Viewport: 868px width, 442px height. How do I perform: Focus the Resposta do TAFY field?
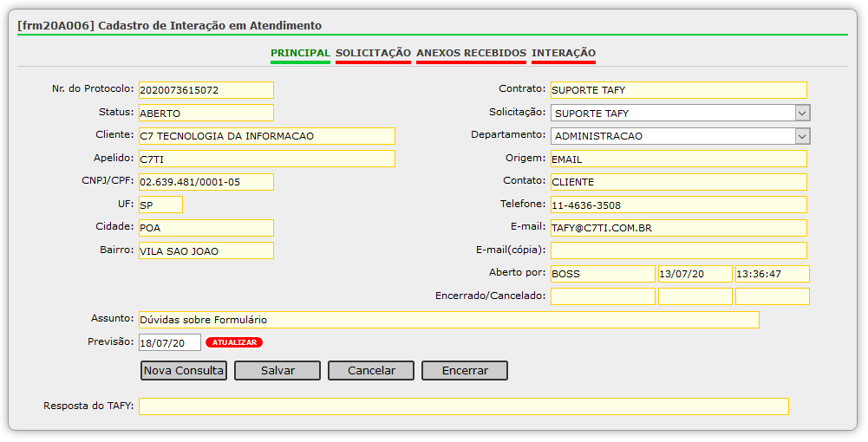click(464, 406)
